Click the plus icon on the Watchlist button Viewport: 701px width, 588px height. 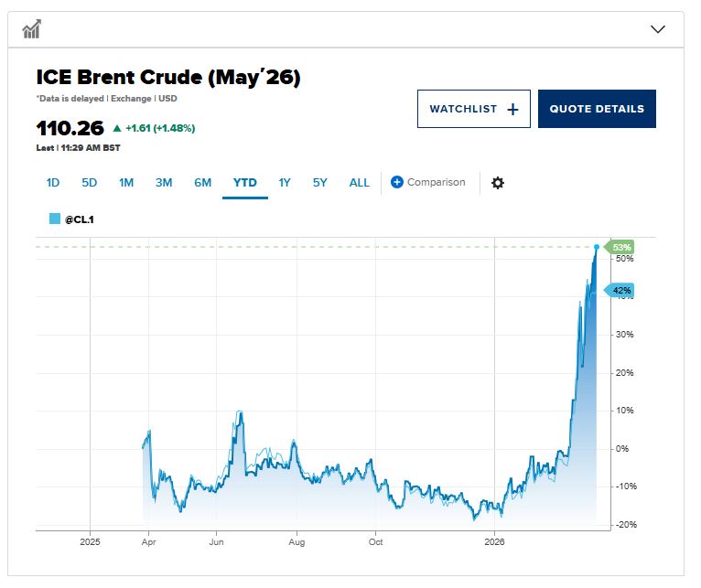[x=512, y=109]
